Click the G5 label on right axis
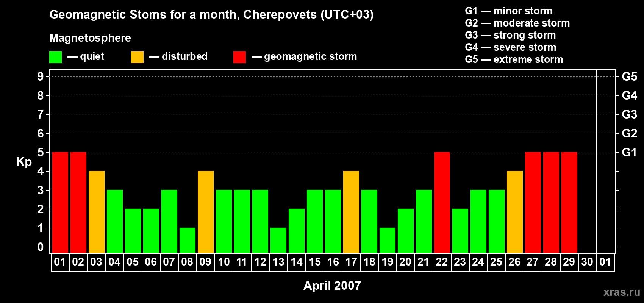644x303 pixels. click(x=629, y=77)
